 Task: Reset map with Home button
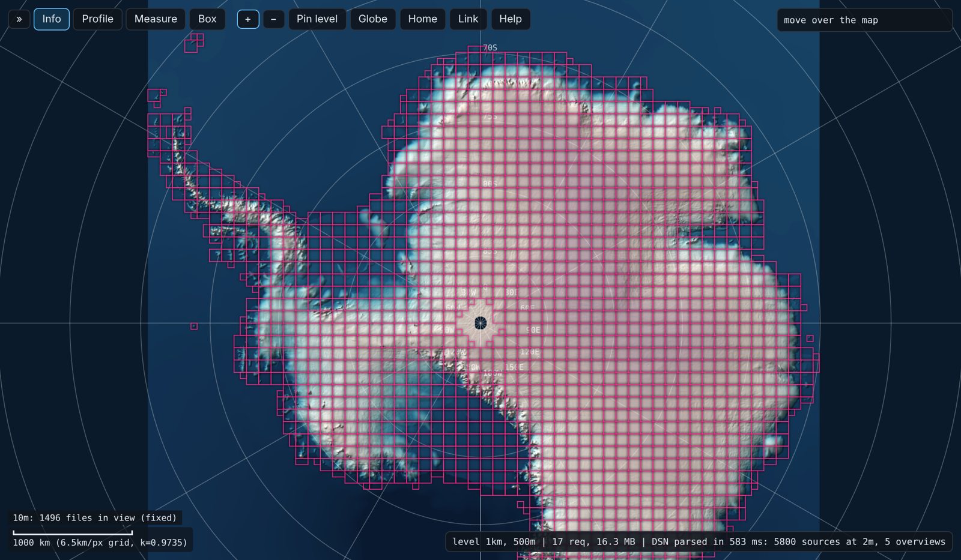click(x=423, y=19)
